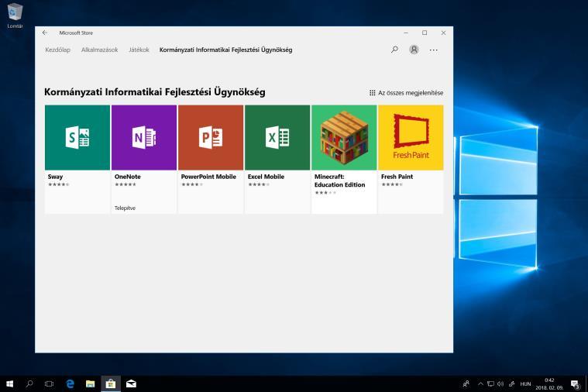Viewport: 588px width, 392px height.
Task: Click the PowerPoint Mobile title text
Action: pos(208,177)
